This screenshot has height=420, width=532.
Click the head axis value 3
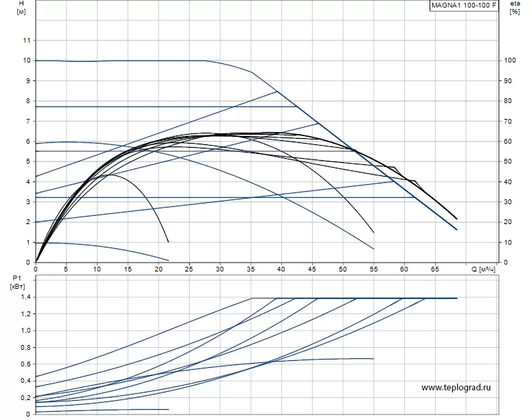28,202
